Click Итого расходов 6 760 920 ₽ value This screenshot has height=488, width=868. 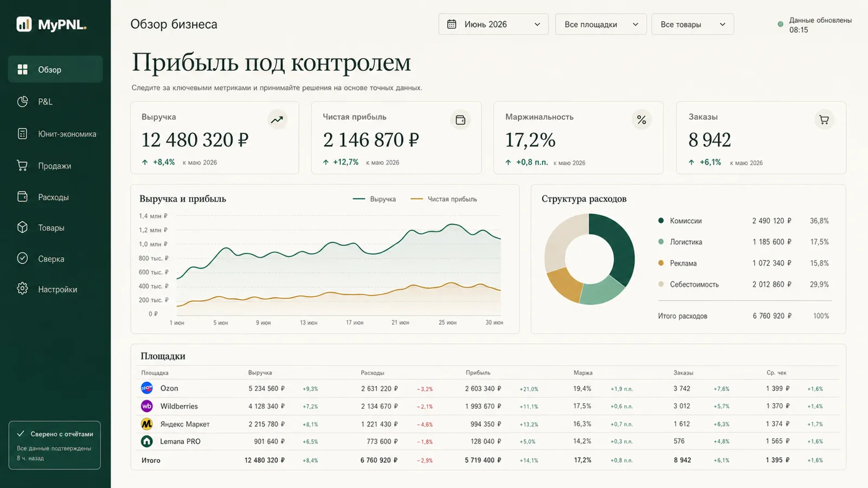(x=772, y=316)
